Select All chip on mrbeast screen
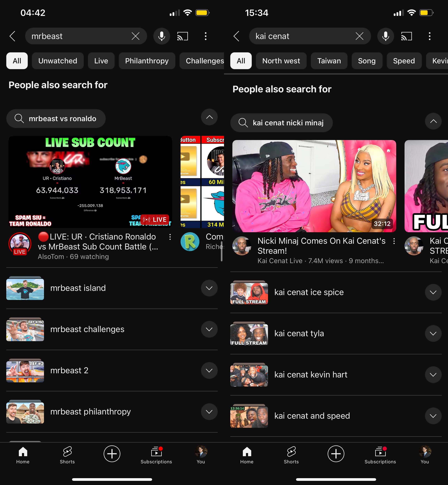This screenshot has height=485, width=448. [x=17, y=61]
